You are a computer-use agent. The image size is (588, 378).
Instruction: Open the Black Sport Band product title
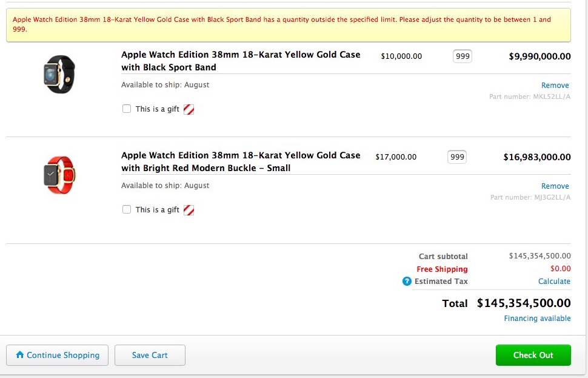[241, 61]
